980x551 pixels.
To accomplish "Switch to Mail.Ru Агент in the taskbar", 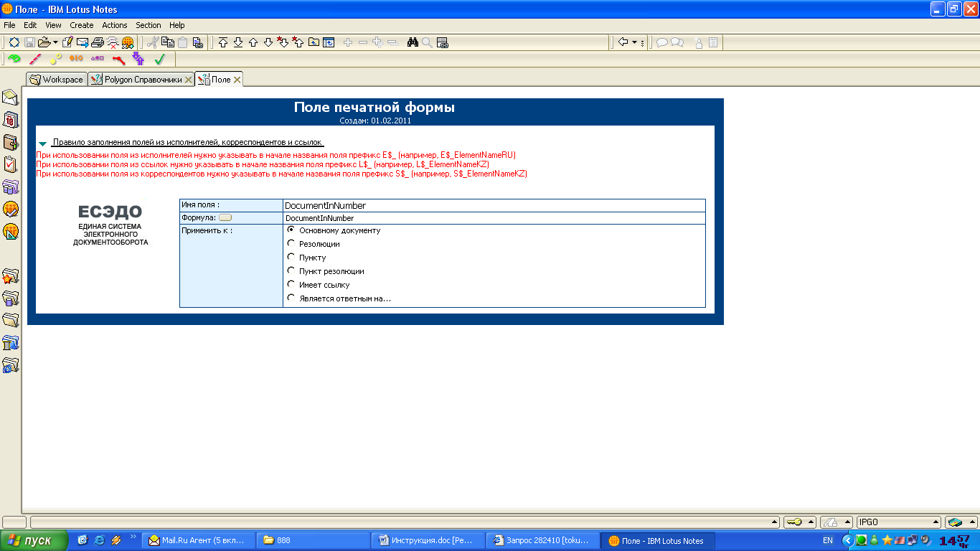I will [199, 540].
